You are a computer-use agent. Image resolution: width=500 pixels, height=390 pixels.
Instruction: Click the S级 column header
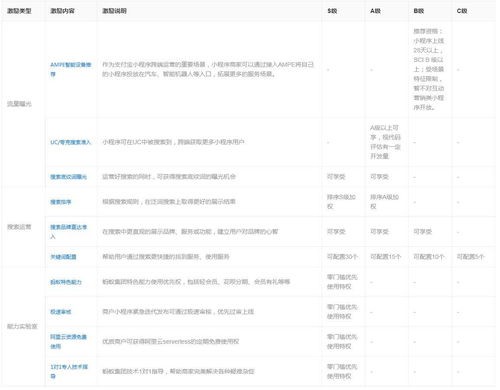332,11
